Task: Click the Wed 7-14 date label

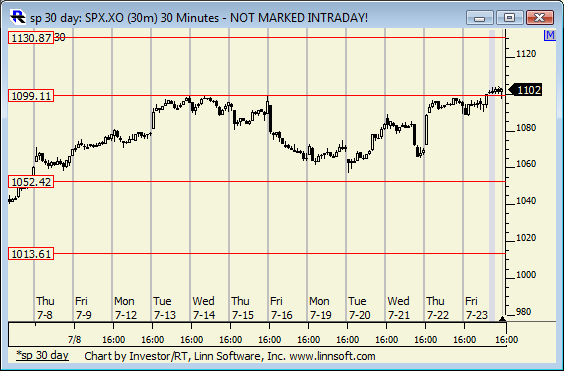Action: (204, 308)
